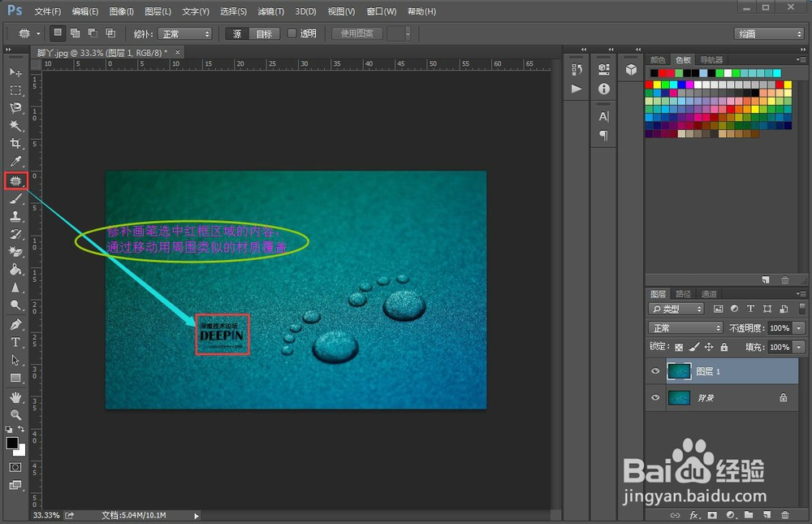Open the 滤镜(T) menu
The width and height of the screenshot is (812, 524).
pos(271,11)
